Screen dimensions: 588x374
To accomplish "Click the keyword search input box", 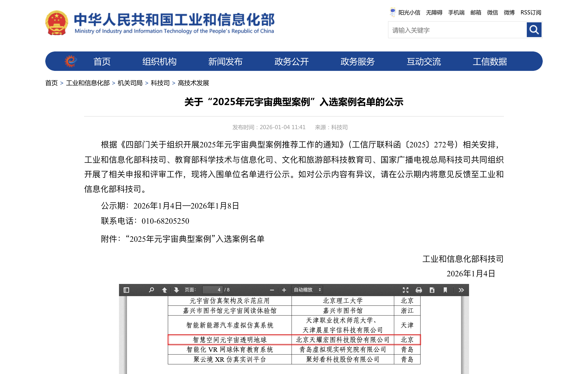I will (457, 30).
